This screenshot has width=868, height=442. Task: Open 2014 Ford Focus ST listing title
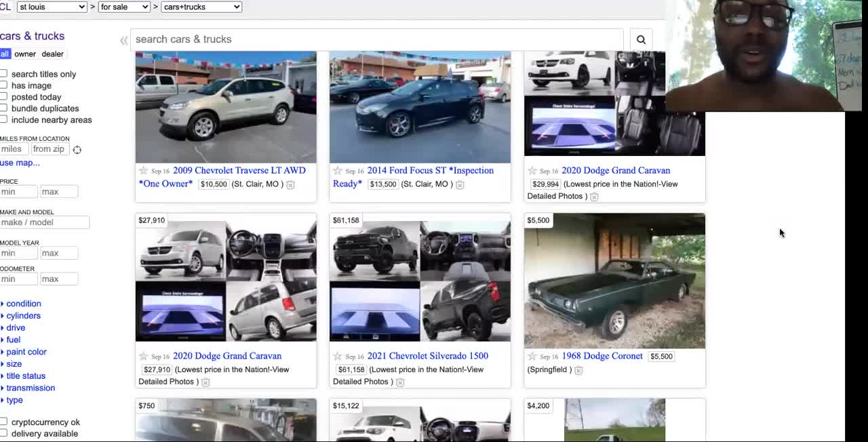coord(414,177)
